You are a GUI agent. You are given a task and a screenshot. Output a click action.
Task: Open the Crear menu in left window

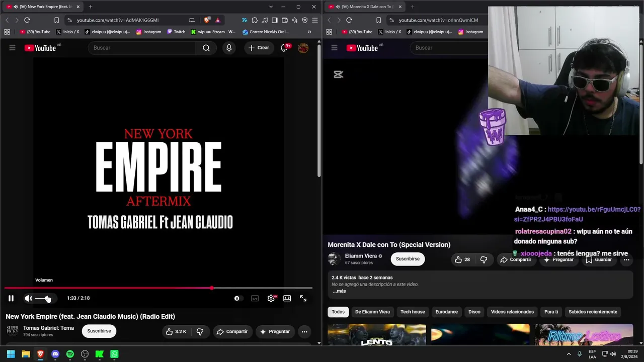[259, 48]
